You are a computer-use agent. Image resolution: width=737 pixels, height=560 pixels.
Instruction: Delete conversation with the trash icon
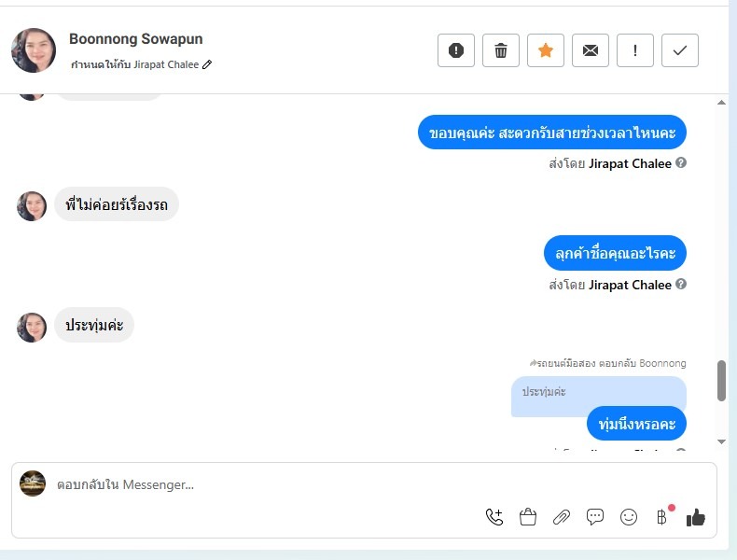pos(501,50)
